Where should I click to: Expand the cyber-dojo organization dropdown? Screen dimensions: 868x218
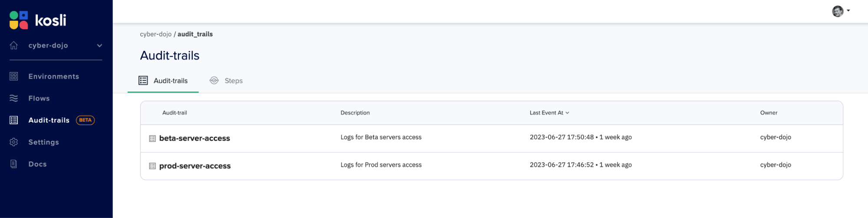click(x=99, y=45)
